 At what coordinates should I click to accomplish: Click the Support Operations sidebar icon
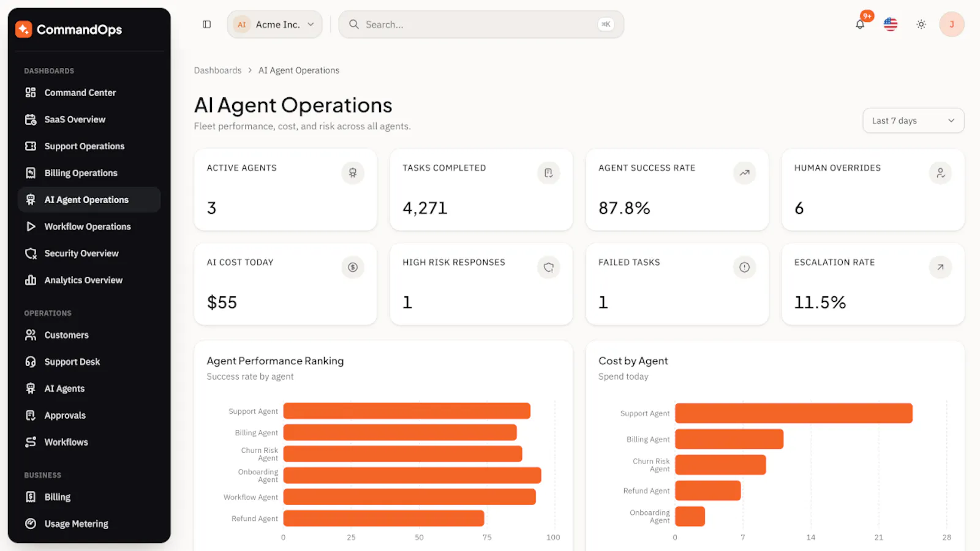pyautogui.click(x=31, y=146)
